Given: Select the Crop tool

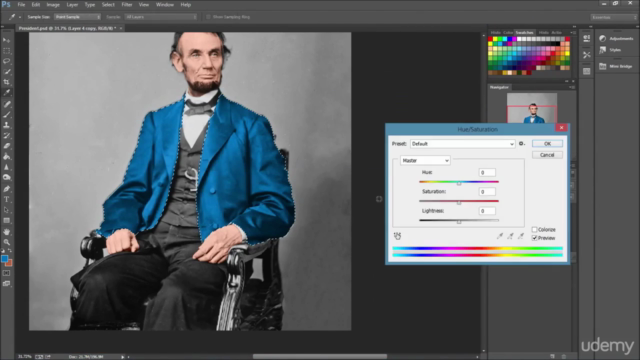Looking at the screenshot, I should point(7,82).
